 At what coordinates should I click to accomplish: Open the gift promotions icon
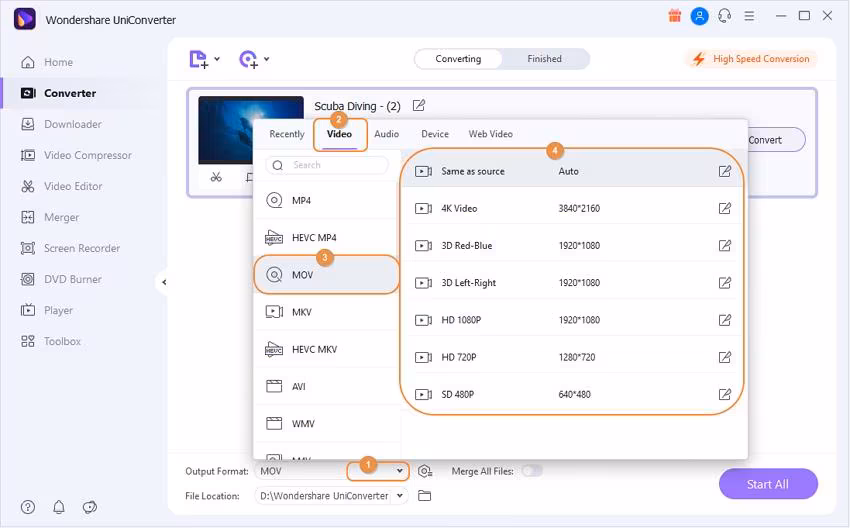(x=674, y=16)
